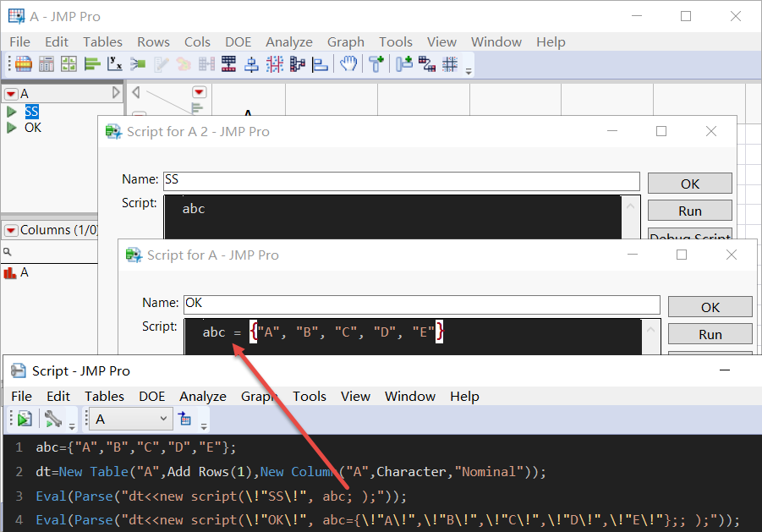Open the overflow arrow after the A dropdown toolbar

pos(204,426)
